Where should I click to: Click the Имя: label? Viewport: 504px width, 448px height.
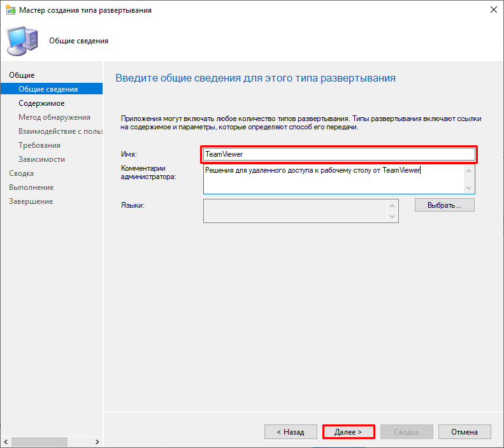(129, 154)
